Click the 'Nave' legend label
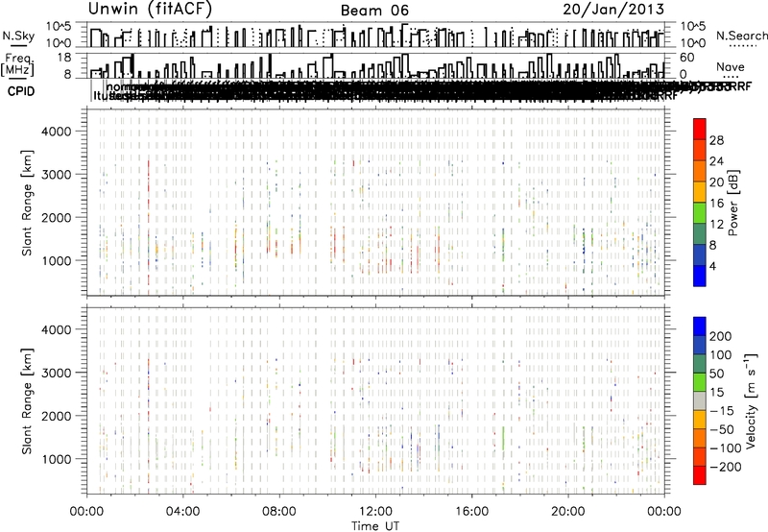The width and height of the screenshot is (768, 532). tap(731, 67)
